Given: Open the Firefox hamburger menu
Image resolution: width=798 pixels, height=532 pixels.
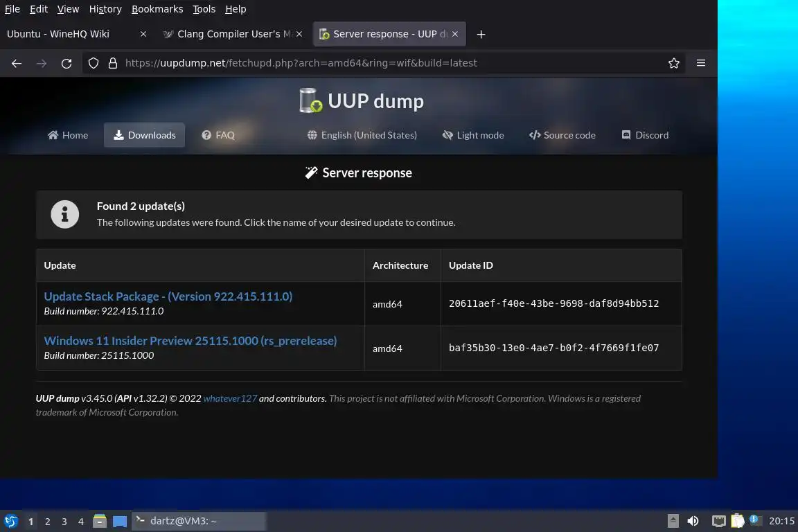Looking at the screenshot, I should pyautogui.click(x=701, y=63).
